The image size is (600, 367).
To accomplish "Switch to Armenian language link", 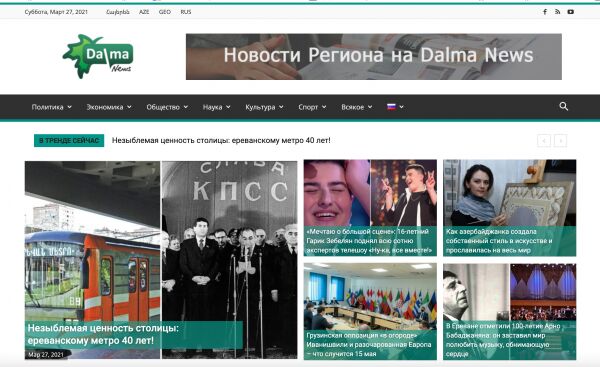I will (117, 12).
